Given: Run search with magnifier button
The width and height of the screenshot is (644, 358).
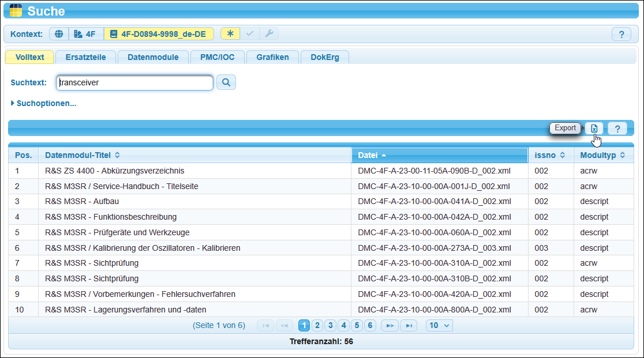Looking at the screenshot, I should (x=226, y=82).
